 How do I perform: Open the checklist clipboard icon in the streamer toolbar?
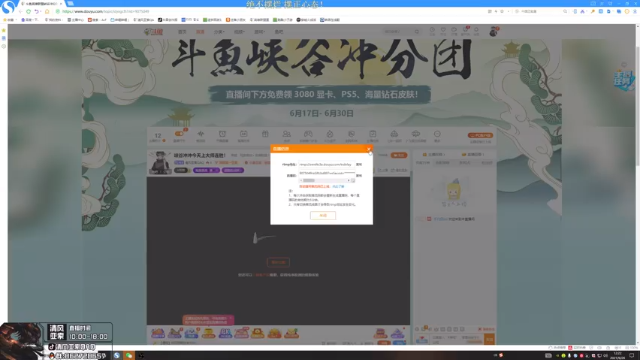pyautogui.click(x=373, y=134)
